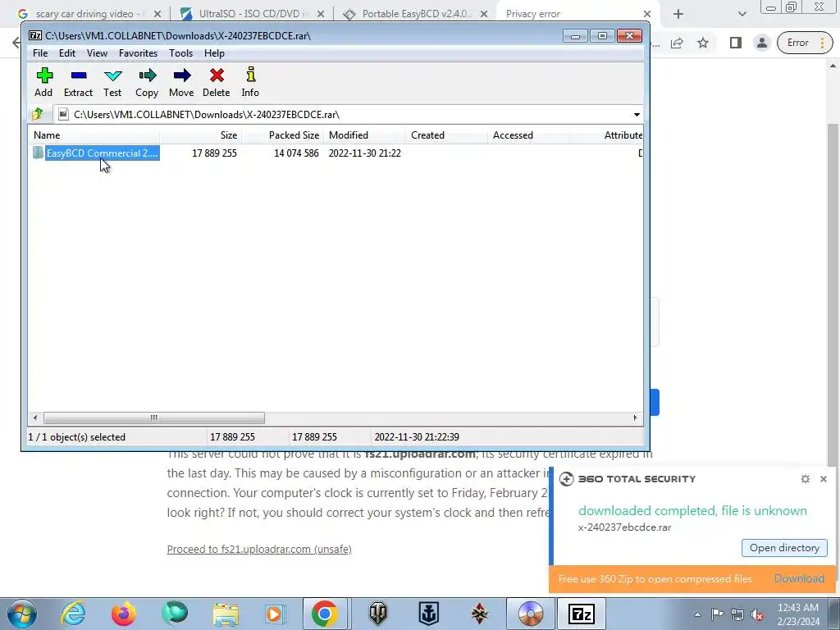Launch Firefox from taskbar
Screen dimensions: 840x630
tap(124, 614)
